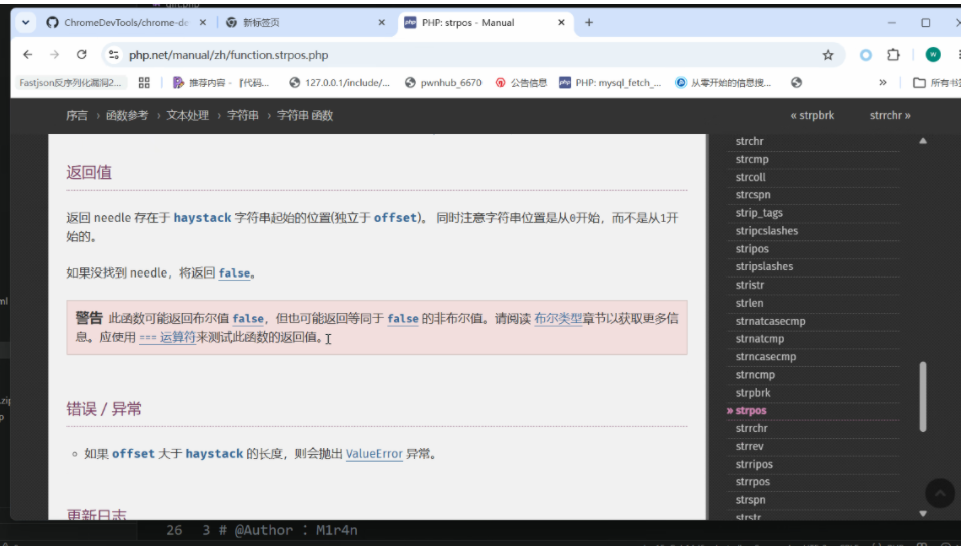Bookmark this page with the star icon
The image size is (966, 551).
click(828, 55)
